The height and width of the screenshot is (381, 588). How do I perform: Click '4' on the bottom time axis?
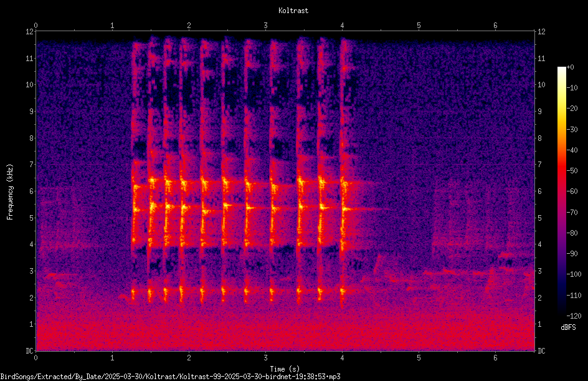[x=342, y=358]
